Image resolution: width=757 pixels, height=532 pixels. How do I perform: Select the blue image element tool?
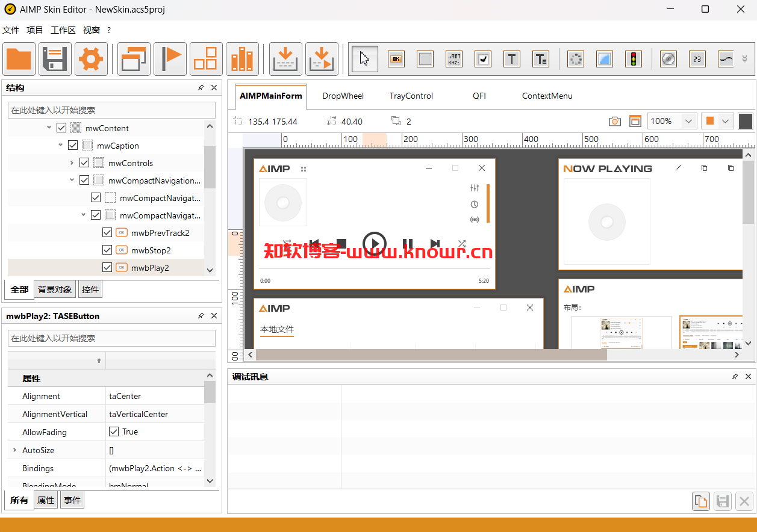605,59
